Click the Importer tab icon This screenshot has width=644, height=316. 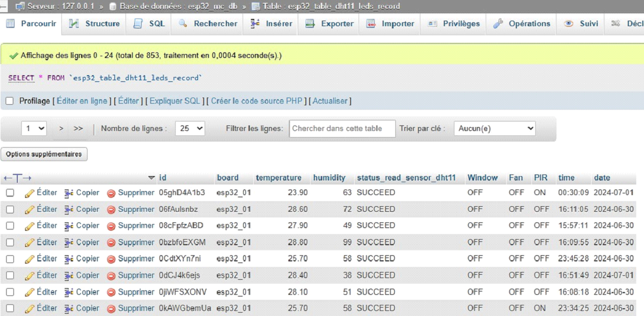371,23
